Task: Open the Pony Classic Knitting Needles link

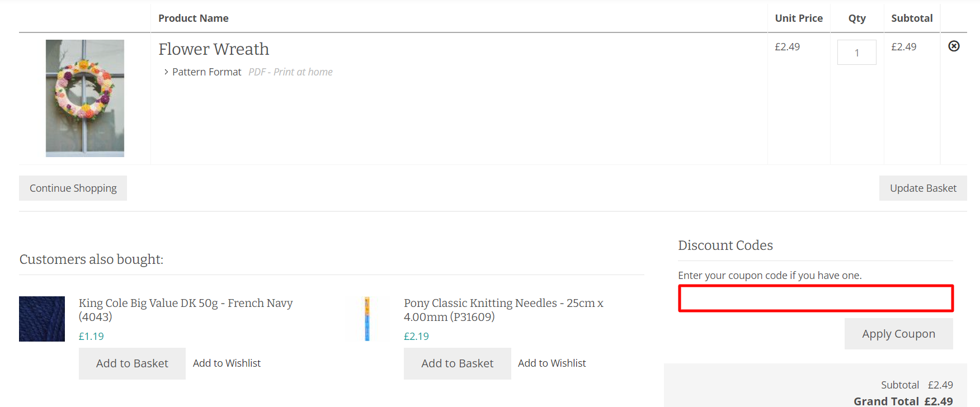Action: pos(503,309)
